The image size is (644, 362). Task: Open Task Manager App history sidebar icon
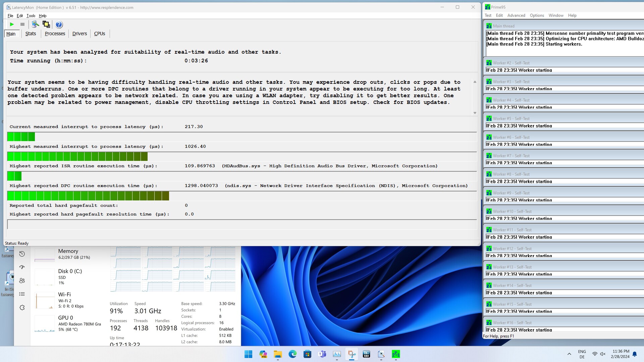click(x=22, y=254)
